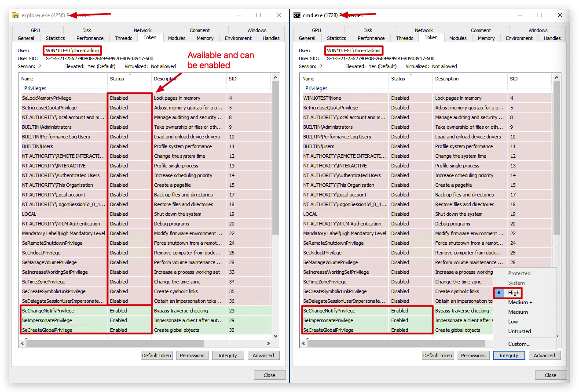Choose Medium integrity level from menu
Image resolution: width=579 pixels, height=392 pixels.
[518, 312]
